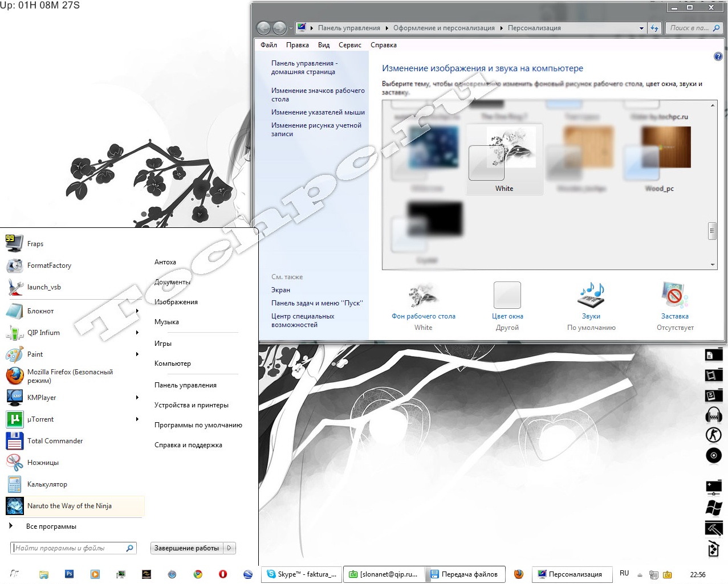Screen dimensions: 728x584
Task: Open the Звуки (Sounds) settings icon
Action: click(591, 295)
